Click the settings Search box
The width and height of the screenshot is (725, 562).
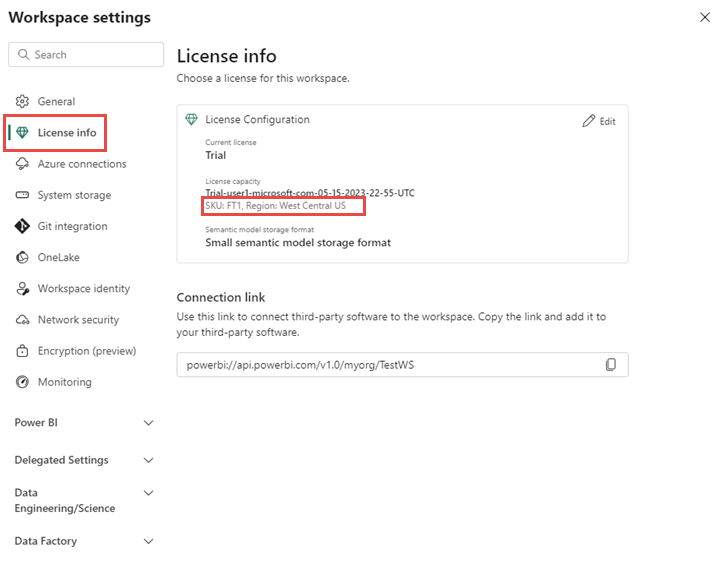86,55
